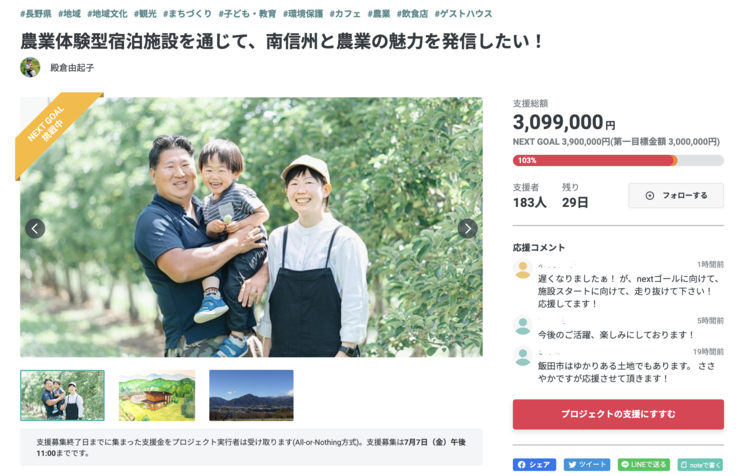Tweet the project with ツイート button

point(587,465)
